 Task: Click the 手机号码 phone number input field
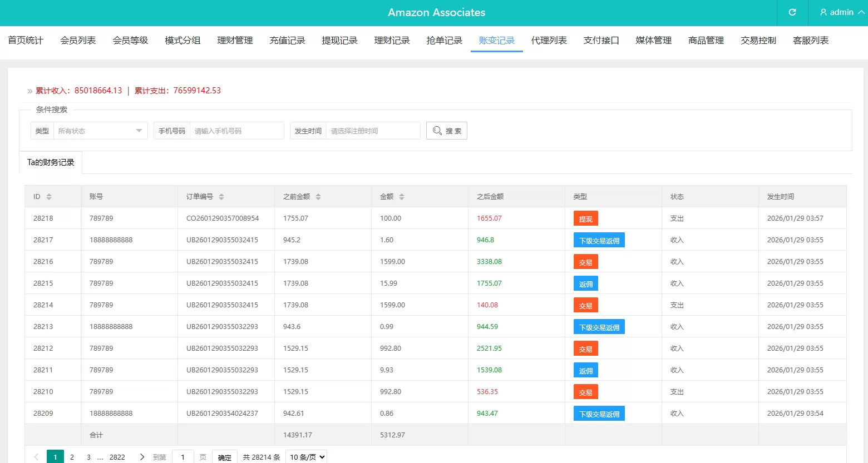click(237, 130)
